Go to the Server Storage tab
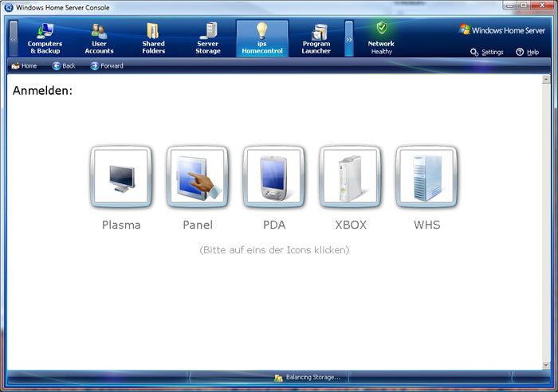This screenshot has height=392, width=558. [208, 38]
